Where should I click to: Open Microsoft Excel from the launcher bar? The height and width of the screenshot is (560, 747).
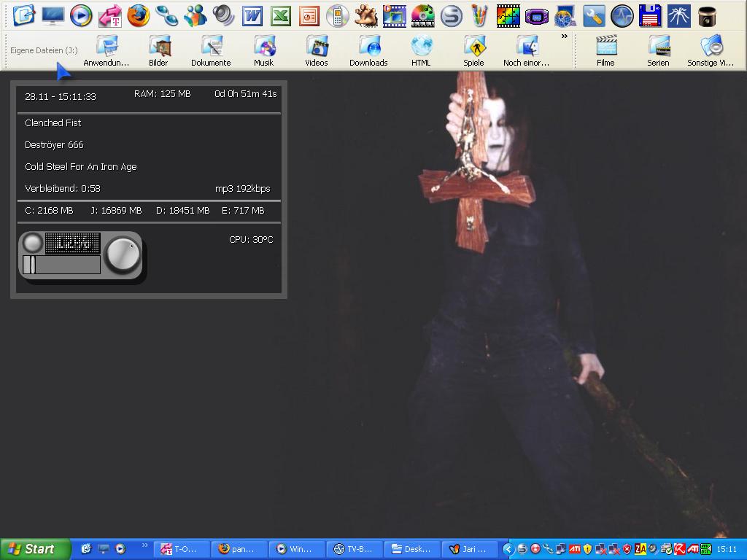click(281, 15)
